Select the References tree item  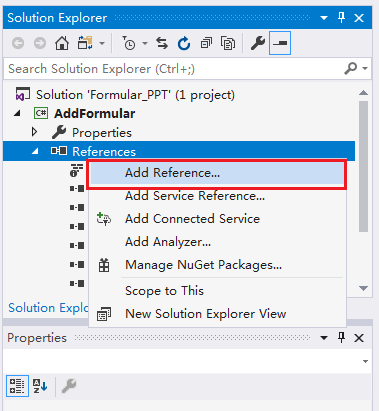(104, 152)
